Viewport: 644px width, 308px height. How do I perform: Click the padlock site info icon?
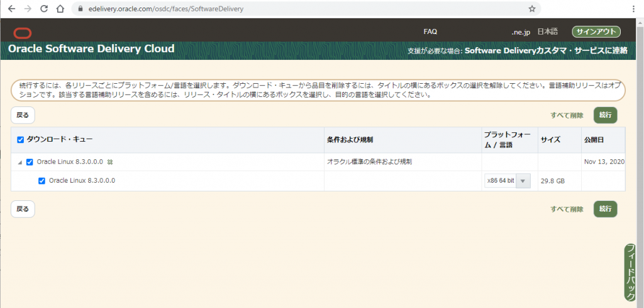tap(79, 9)
